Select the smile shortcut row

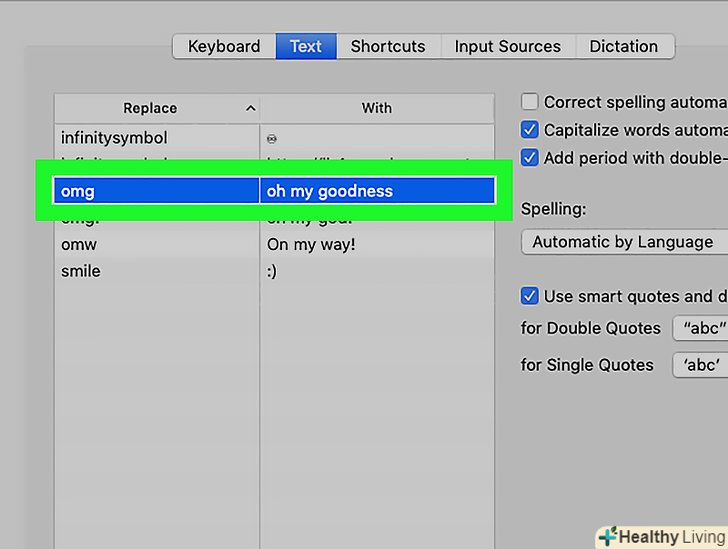point(81,271)
